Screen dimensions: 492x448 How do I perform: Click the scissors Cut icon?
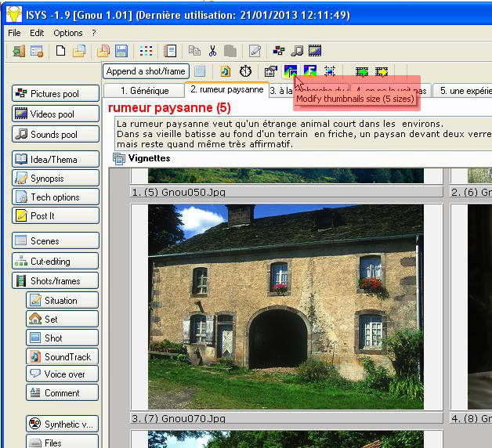coord(213,51)
